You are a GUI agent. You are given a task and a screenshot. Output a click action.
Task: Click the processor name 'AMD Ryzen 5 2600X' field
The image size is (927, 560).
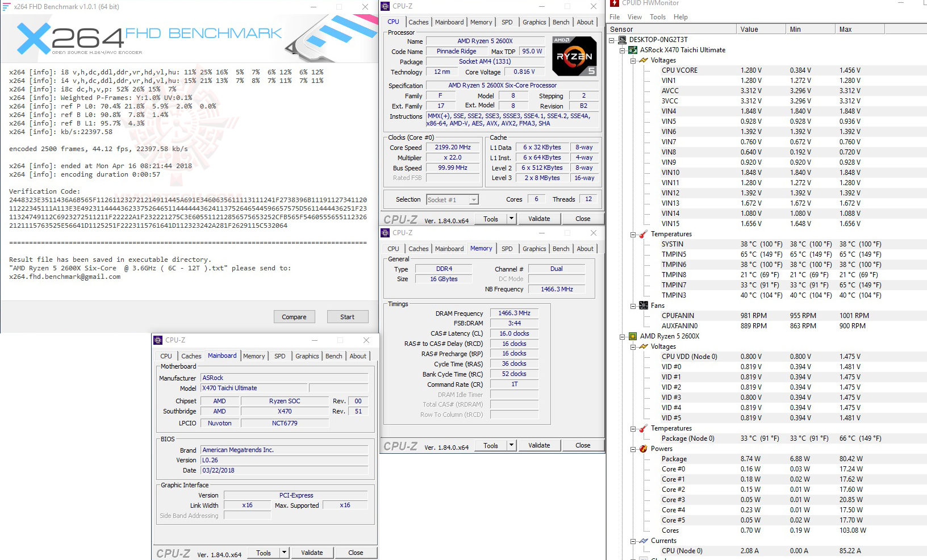coord(485,41)
